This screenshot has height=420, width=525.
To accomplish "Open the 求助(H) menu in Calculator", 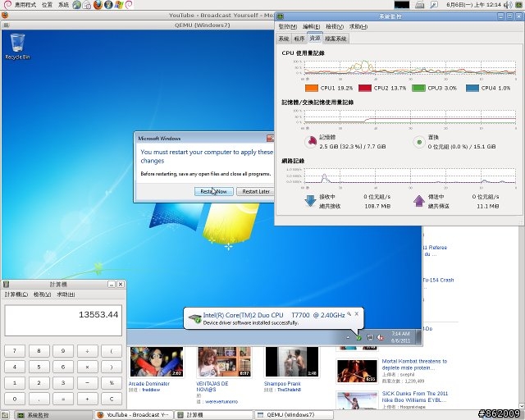I will pos(66,294).
